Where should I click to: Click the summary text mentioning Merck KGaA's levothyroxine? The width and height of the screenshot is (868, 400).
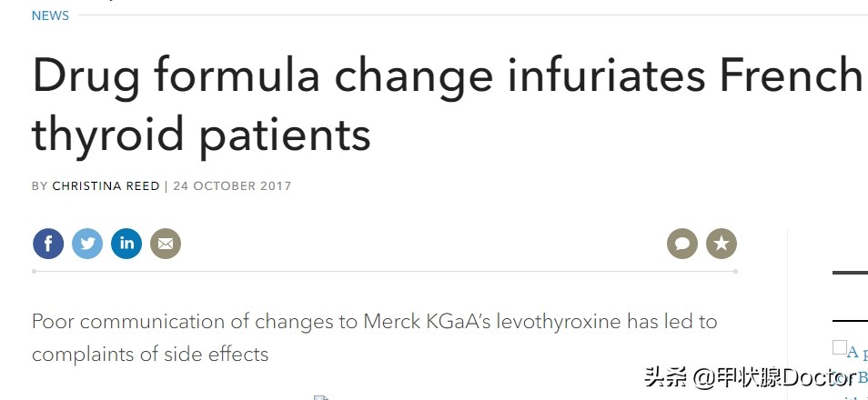coord(374,322)
